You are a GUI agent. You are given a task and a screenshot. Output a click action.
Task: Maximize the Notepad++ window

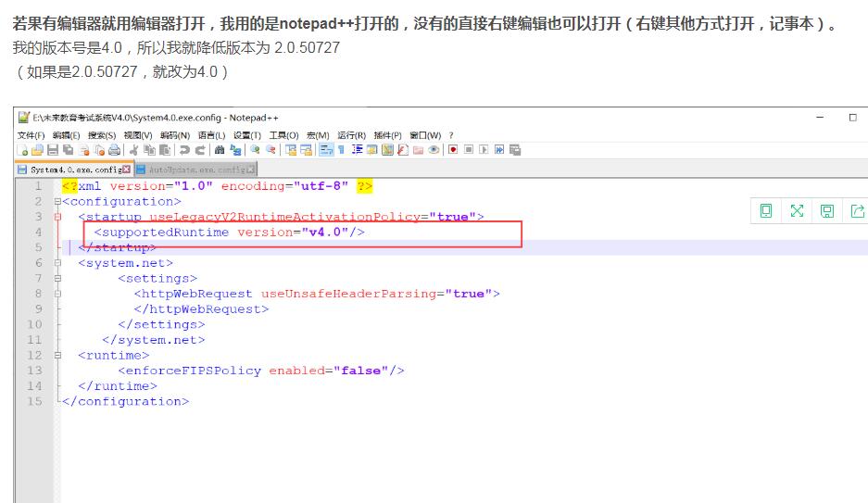[x=852, y=118]
